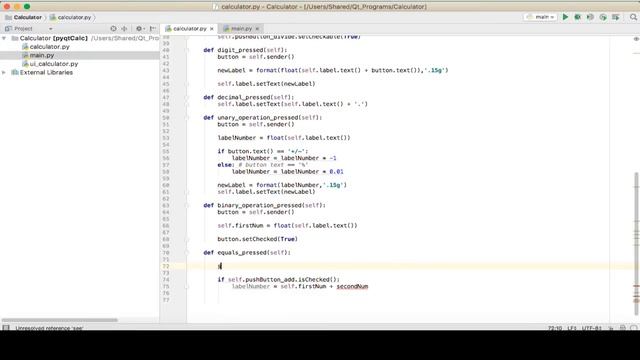
Task: Click tool windows toggle icon at status bar left
Action: pos(6,328)
